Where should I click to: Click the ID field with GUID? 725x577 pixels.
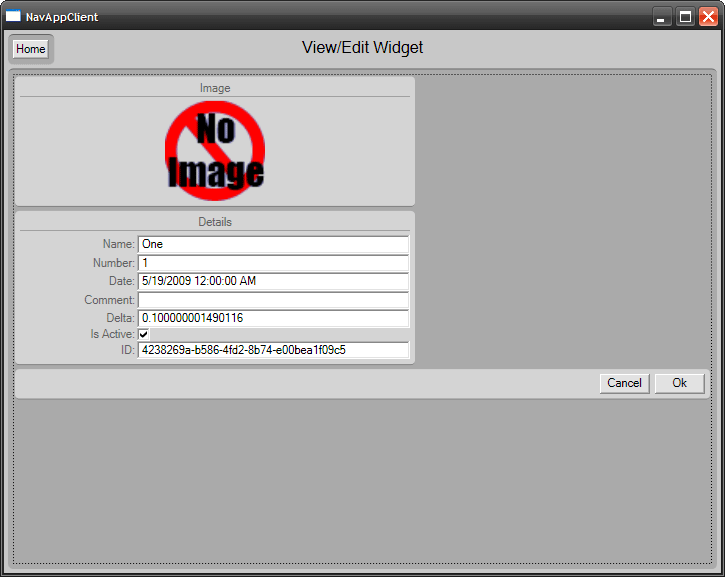[x=273, y=350]
